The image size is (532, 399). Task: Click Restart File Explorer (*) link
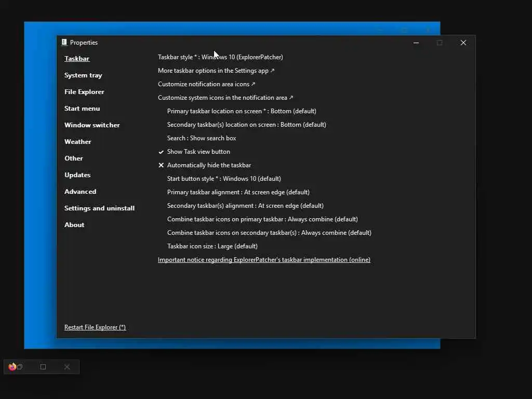[x=95, y=327]
